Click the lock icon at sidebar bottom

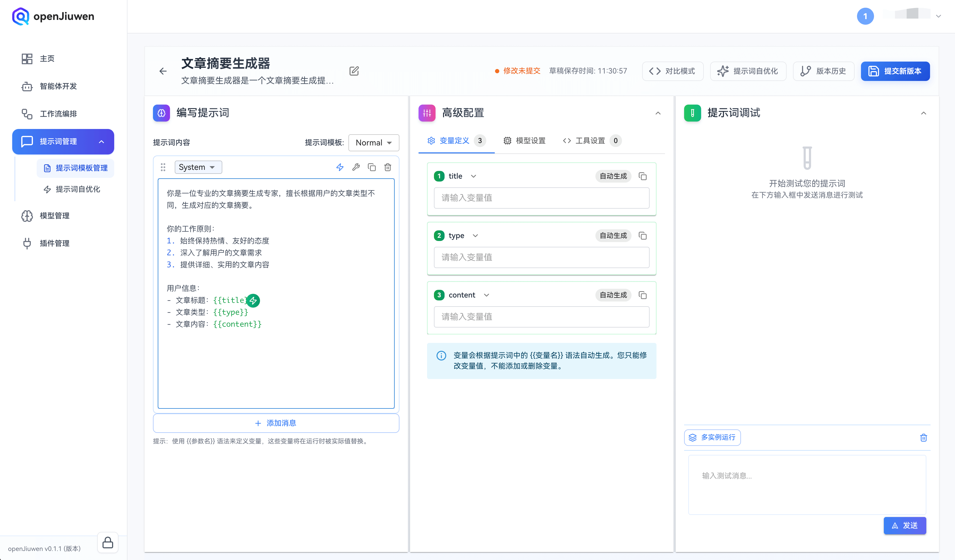click(108, 542)
